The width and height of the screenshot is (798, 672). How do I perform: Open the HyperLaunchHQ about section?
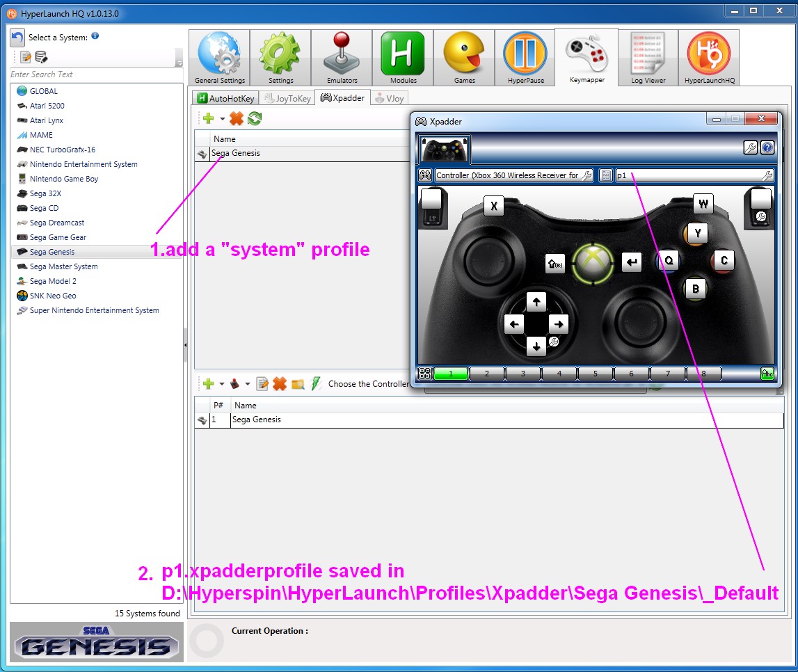click(709, 58)
